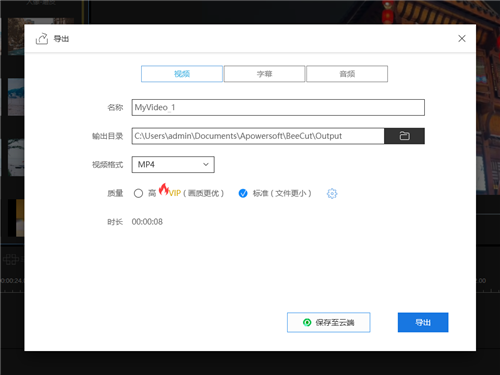
Task: Switch to the 音频 audio tab
Action: (347, 74)
